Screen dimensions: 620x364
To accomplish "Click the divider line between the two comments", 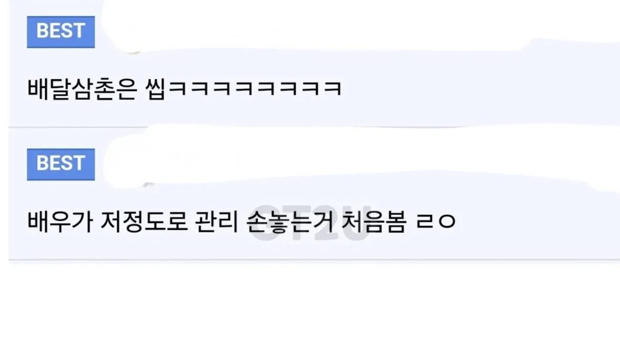I will click(x=314, y=127).
